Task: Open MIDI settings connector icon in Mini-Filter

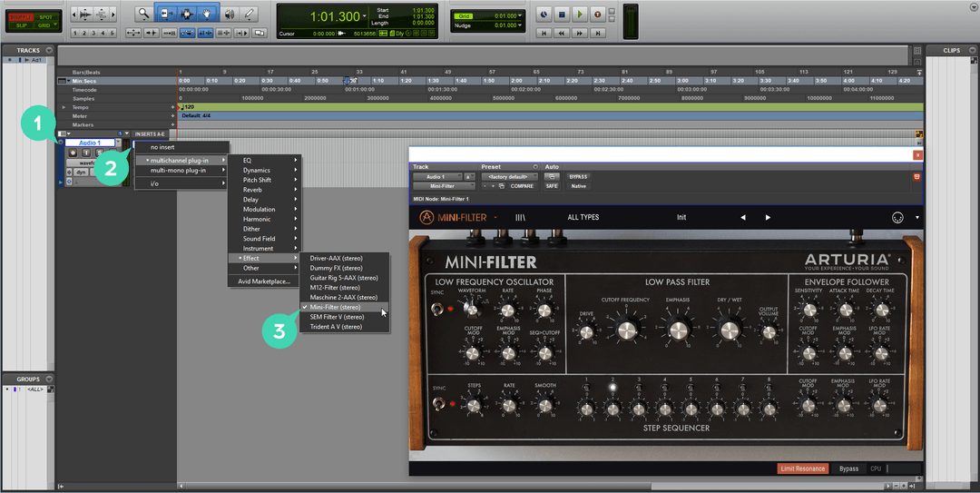Action: click(897, 217)
